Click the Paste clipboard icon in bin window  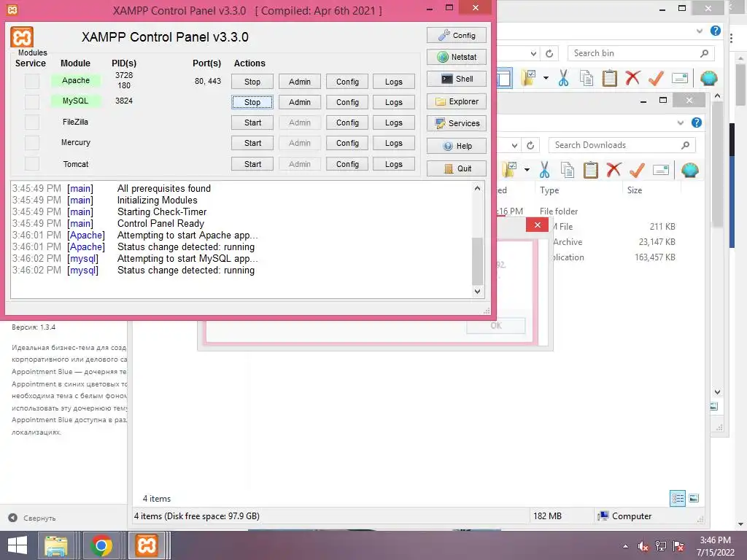click(x=609, y=78)
